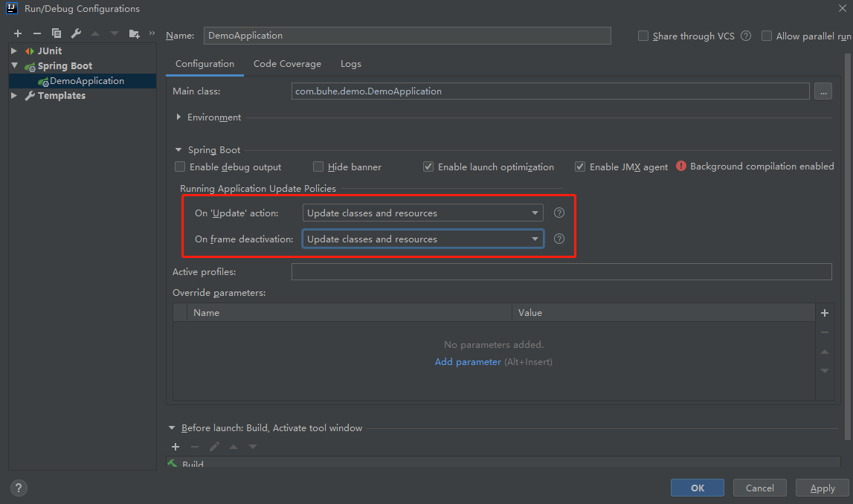853x504 pixels.
Task: Open the On frame deactivation dropdown
Action: pos(422,239)
